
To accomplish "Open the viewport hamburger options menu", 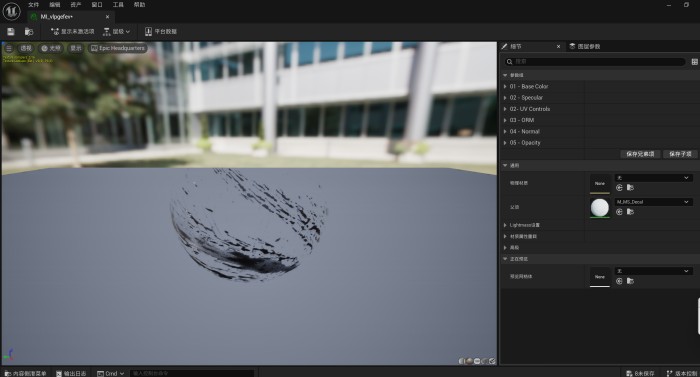I will coord(9,48).
